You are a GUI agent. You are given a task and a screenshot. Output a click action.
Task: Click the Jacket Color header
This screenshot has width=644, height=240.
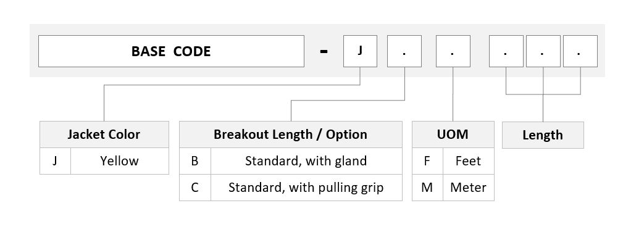point(104,134)
